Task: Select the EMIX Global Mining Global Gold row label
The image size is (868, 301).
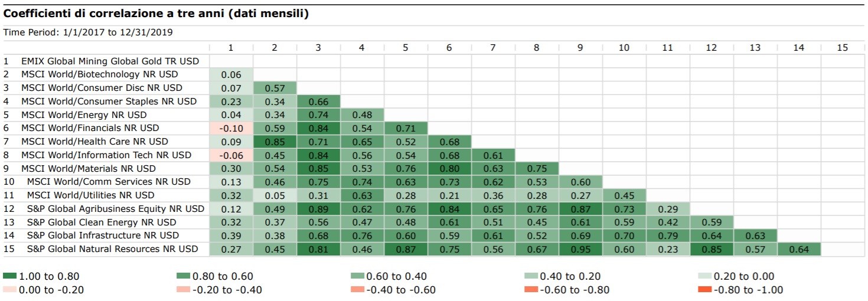Action: (110, 61)
